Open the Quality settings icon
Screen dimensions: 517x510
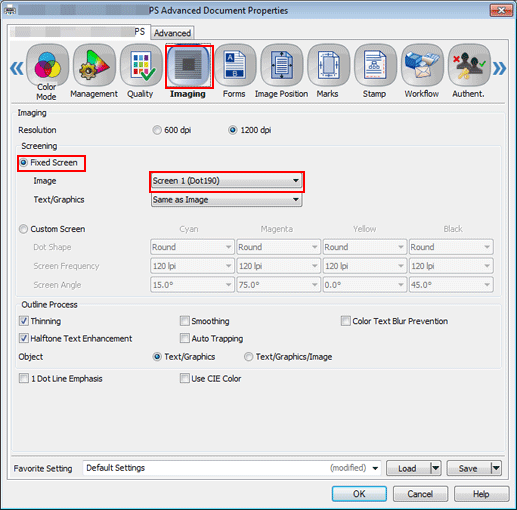[141, 66]
